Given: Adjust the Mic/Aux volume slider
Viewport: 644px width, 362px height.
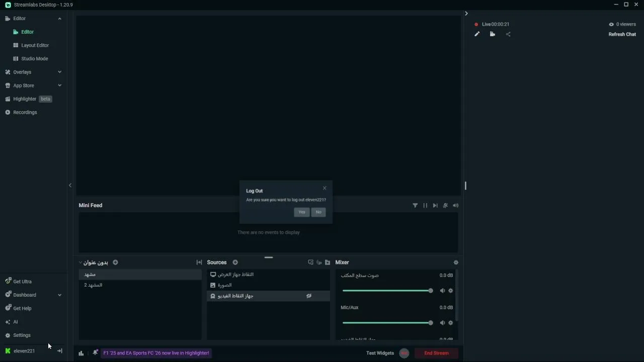Looking at the screenshot, I should tap(387, 323).
